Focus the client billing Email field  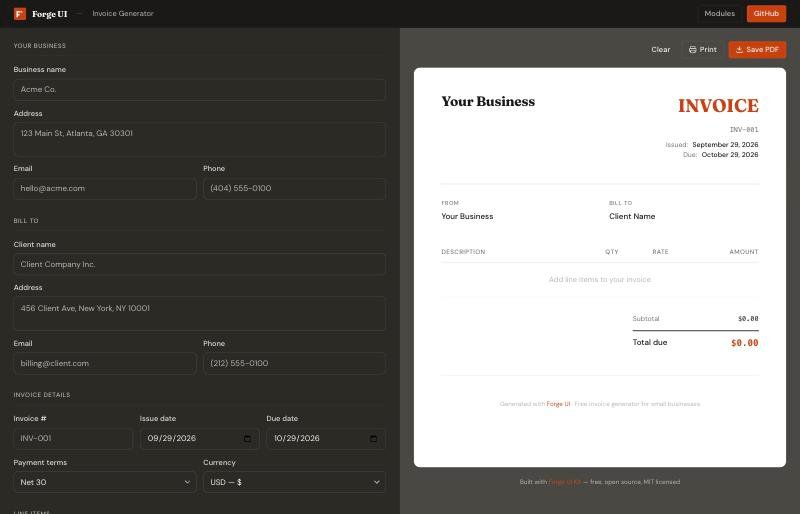[x=105, y=363]
